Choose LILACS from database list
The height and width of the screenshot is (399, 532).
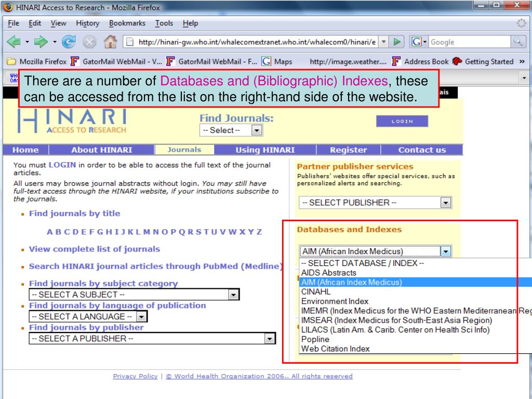point(416,330)
